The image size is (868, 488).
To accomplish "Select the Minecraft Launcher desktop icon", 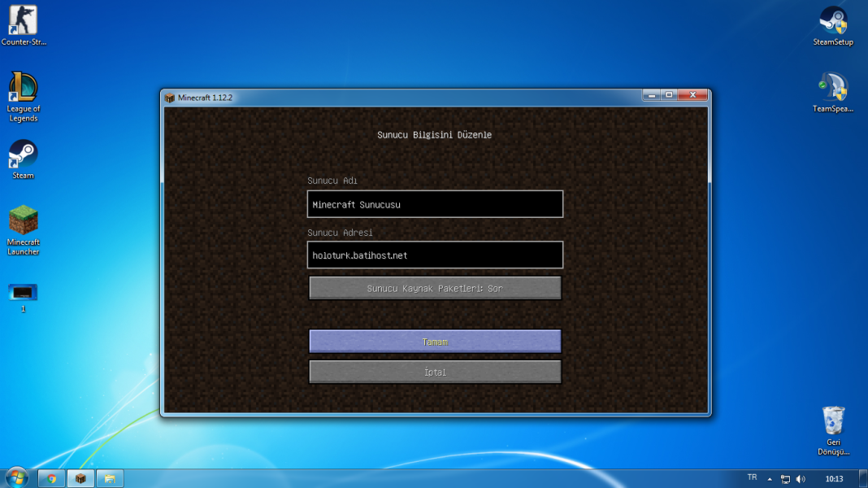I will (x=24, y=230).
